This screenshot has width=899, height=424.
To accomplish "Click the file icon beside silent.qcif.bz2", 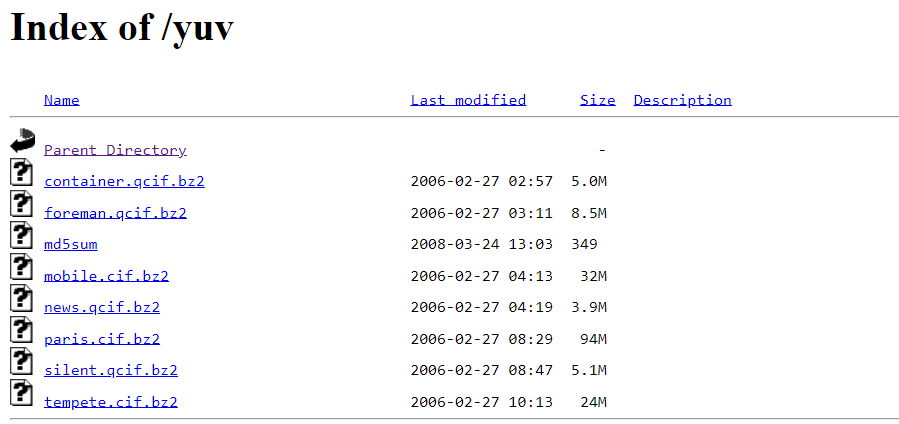I will point(21,361).
